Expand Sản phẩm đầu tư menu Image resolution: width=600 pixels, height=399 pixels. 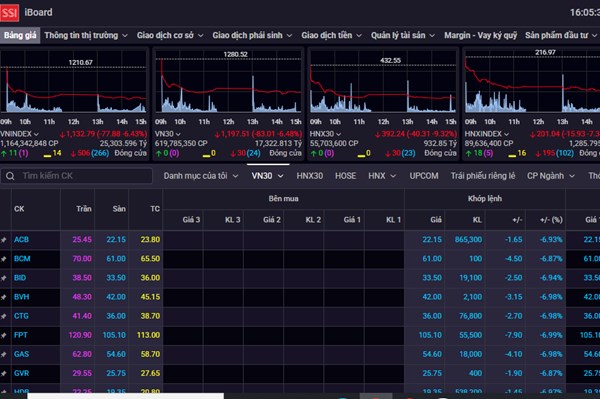click(561, 36)
